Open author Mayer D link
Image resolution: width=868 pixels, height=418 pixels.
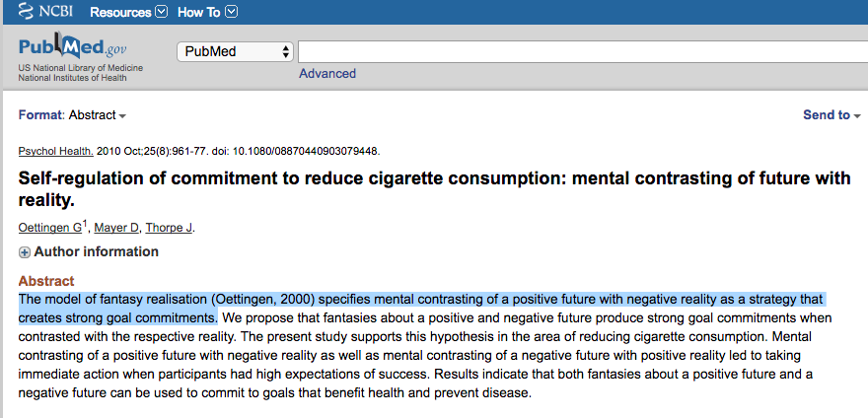click(116, 228)
